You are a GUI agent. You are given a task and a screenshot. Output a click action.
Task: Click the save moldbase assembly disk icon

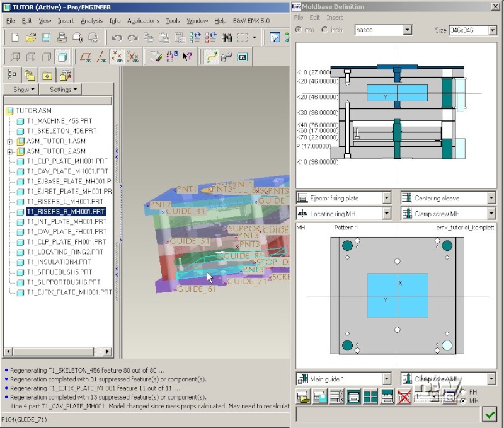[x=320, y=396]
